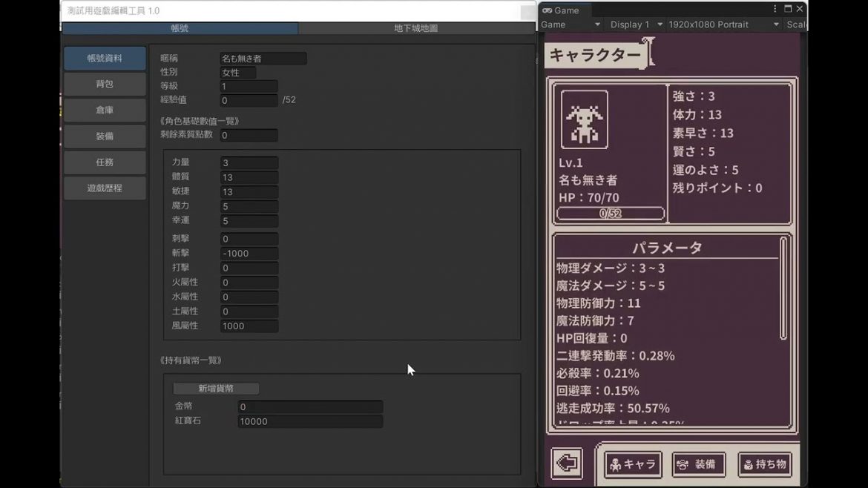This screenshot has height=488, width=868.
Task: Click the pixel character portrait icon
Action: [584, 120]
